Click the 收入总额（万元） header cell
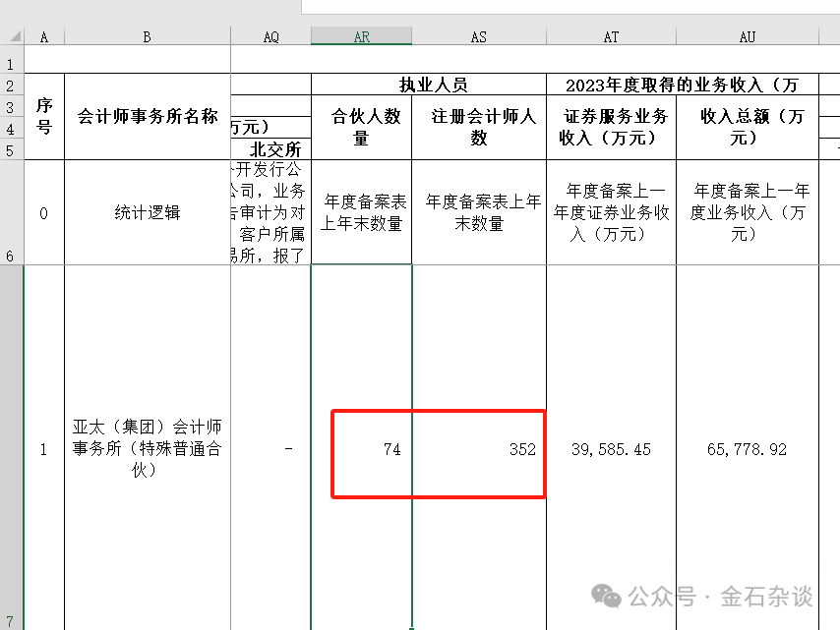This screenshot has width=840, height=630. [x=748, y=128]
